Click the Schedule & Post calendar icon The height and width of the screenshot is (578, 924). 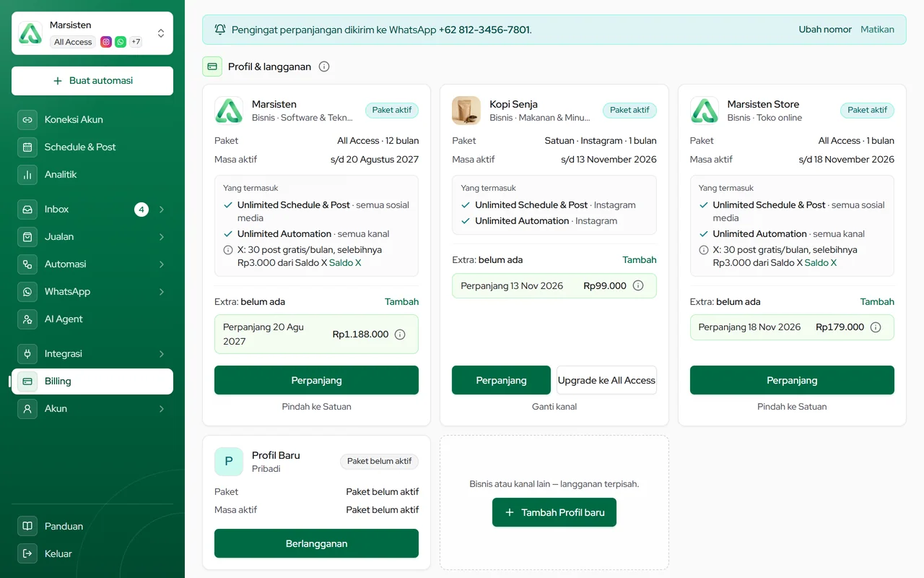coord(27,147)
